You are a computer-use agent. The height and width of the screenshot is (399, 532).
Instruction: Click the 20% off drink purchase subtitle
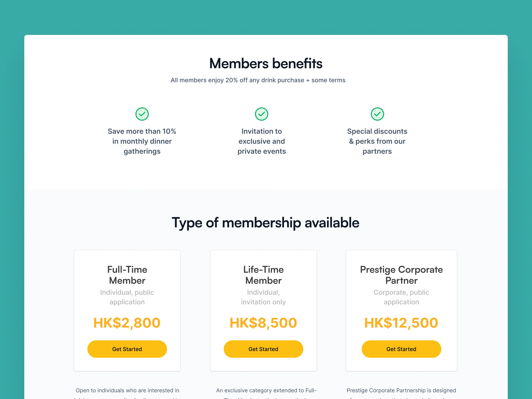pos(258,80)
